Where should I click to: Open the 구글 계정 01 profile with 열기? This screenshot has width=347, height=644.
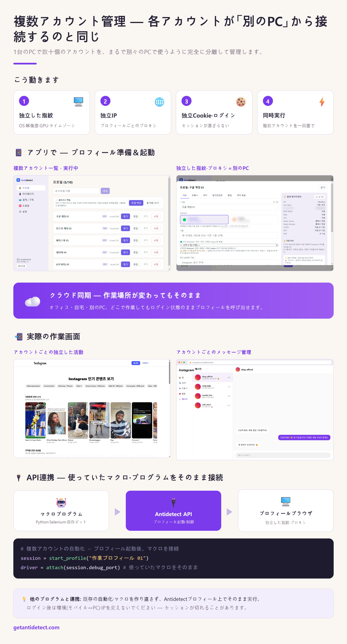tap(125, 216)
